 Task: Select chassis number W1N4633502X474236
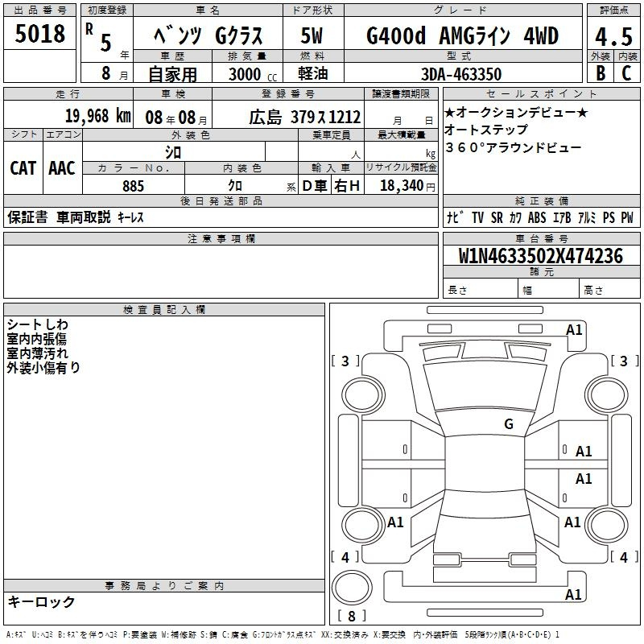(x=541, y=256)
